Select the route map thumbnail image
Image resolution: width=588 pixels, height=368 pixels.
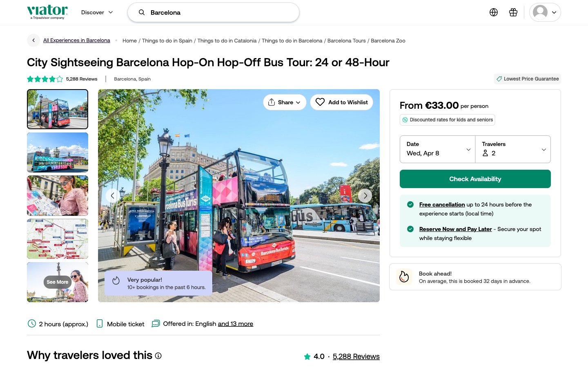click(58, 239)
